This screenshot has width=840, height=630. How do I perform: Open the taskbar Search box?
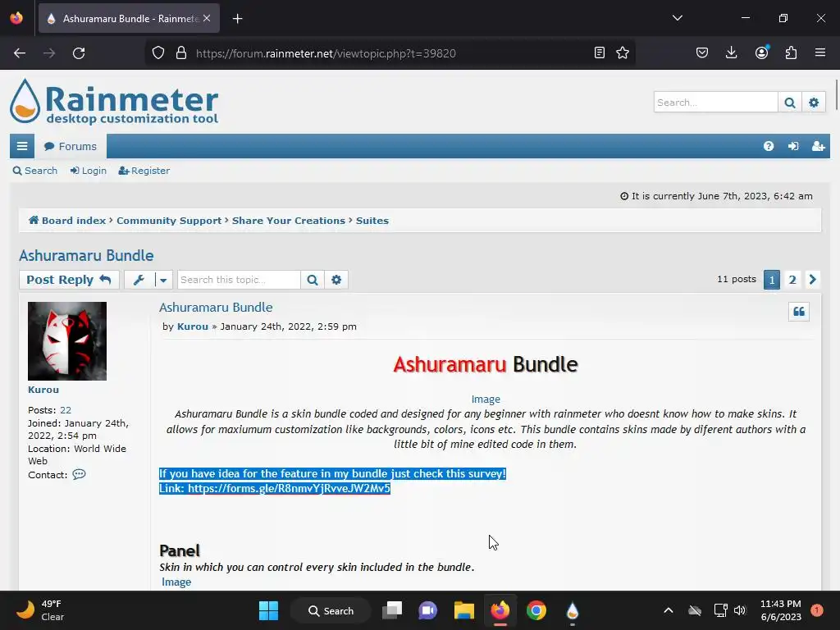pos(331,610)
